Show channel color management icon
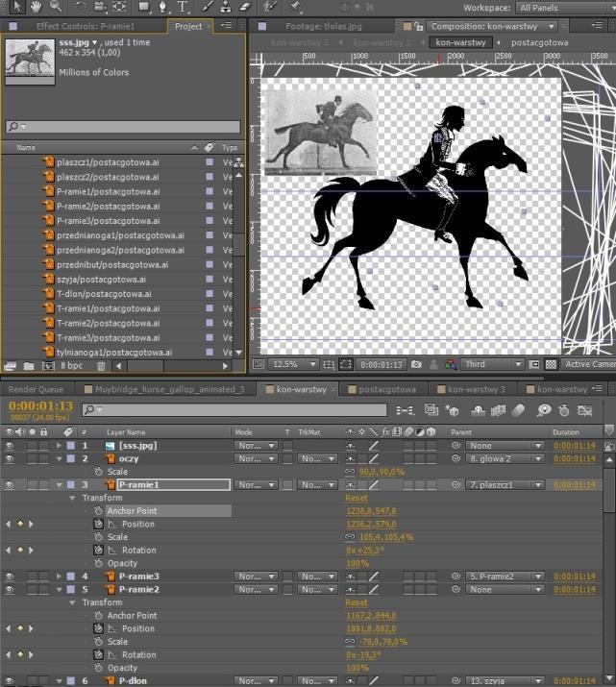The image size is (616, 687). pyautogui.click(x=451, y=364)
